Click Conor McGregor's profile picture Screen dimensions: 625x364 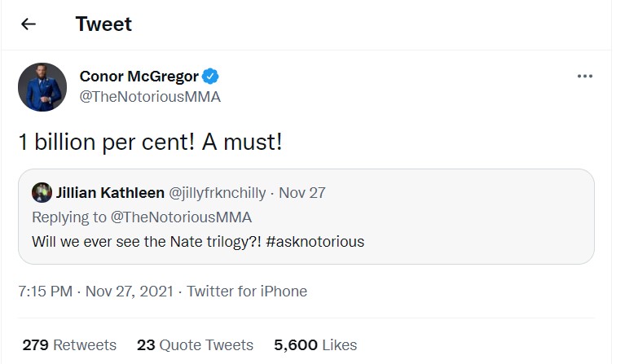point(42,87)
